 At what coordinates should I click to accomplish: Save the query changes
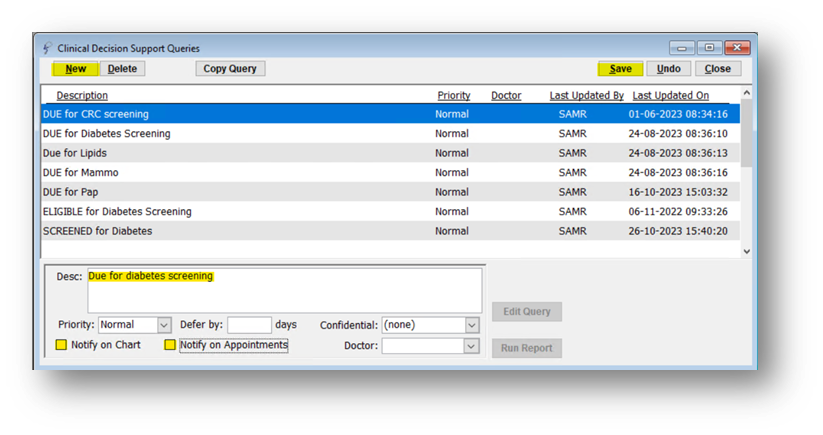coord(620,69)
